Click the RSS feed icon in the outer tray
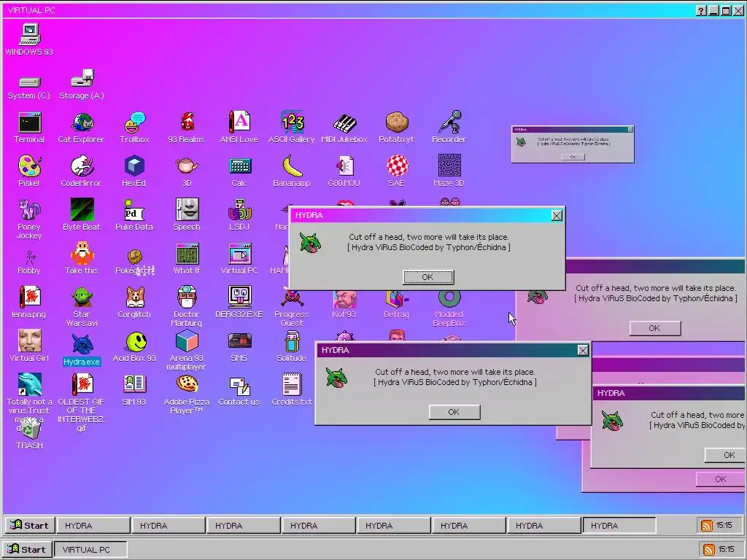Image resolution: width=747 pixels, height=560 pixels. [x=709, y=550]
